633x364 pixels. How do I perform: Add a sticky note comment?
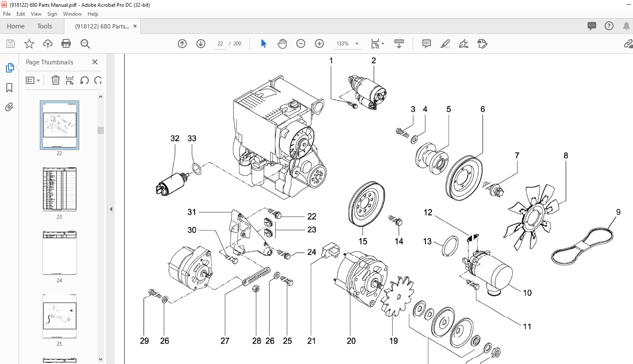point(427,44)
